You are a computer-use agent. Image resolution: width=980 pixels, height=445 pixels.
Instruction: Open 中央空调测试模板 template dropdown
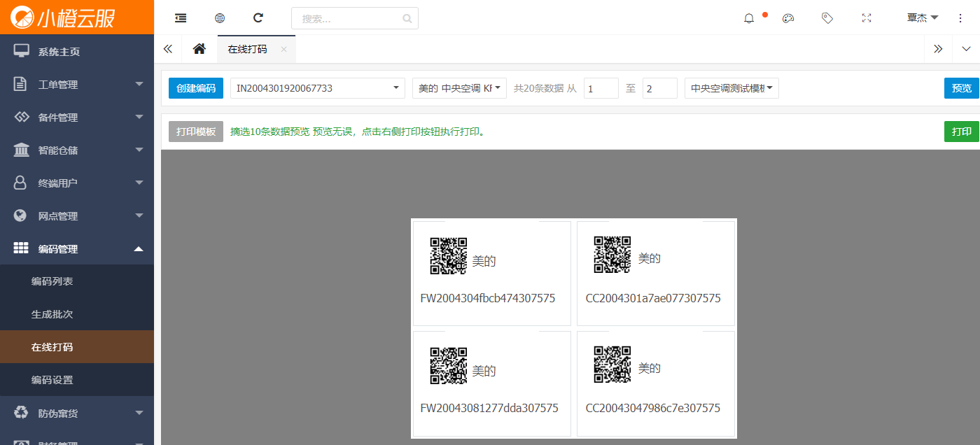point(731,88)
